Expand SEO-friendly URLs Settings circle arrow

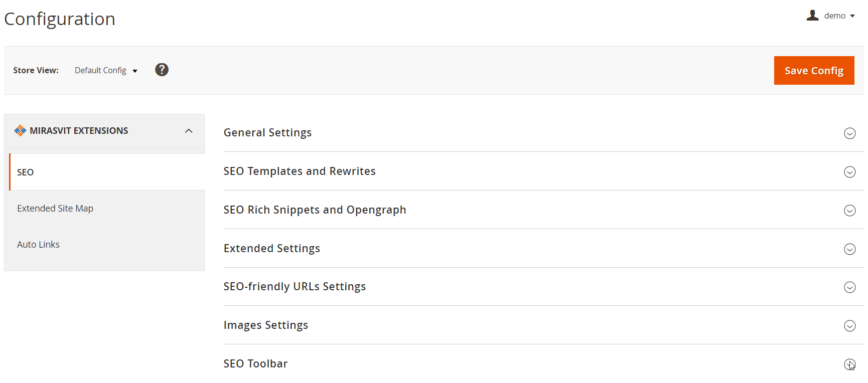tap(849, 287)
